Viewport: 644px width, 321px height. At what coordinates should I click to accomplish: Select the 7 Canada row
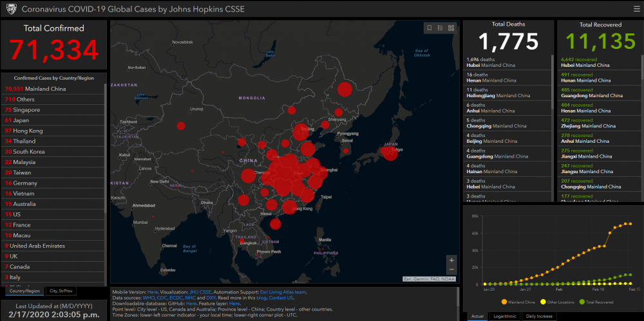pyautogui.click(x=53, y=267)
